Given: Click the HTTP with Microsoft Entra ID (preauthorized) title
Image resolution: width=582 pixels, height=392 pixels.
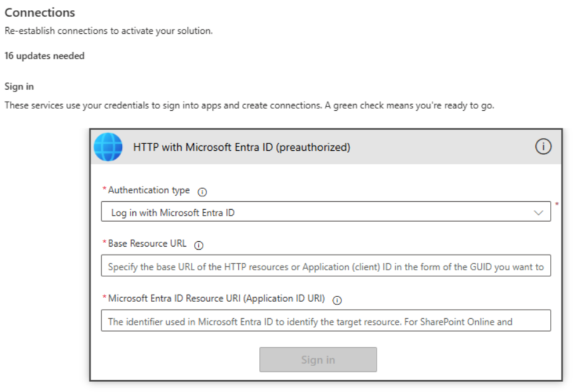Looking at the screenshot, I should (242, 147).
